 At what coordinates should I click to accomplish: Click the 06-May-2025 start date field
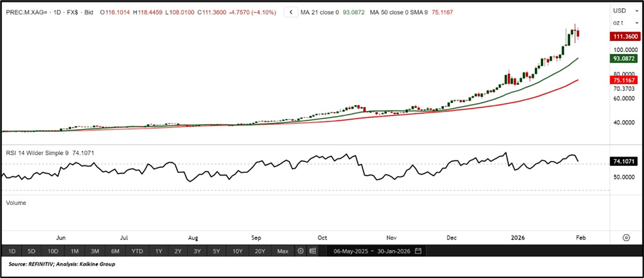(350, 251)
